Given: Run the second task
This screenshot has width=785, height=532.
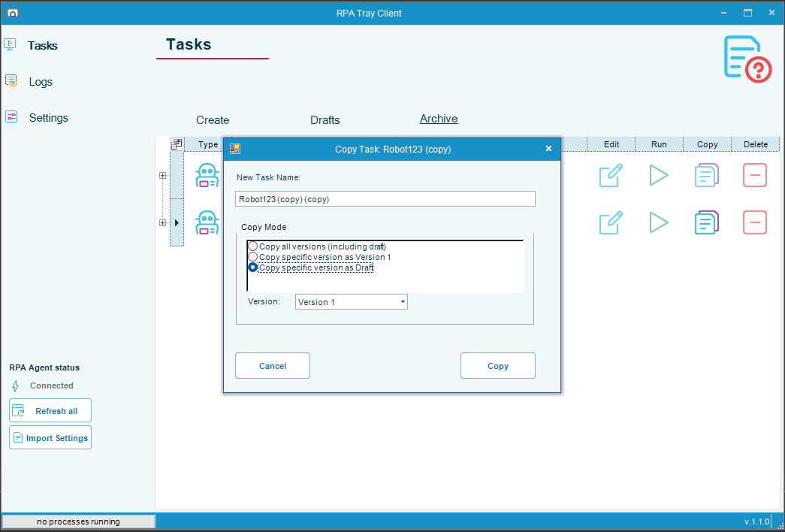Looking at the screenshot, I should coord(659,222).
